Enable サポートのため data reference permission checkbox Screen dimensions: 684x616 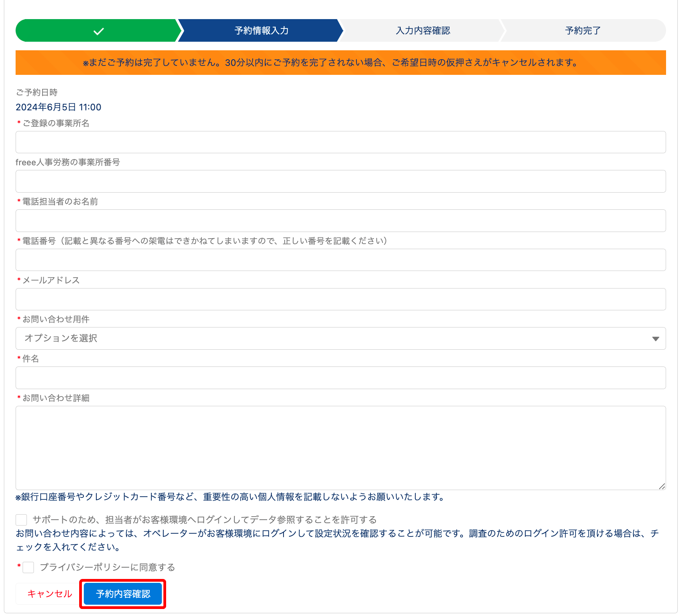click(21, 519)
